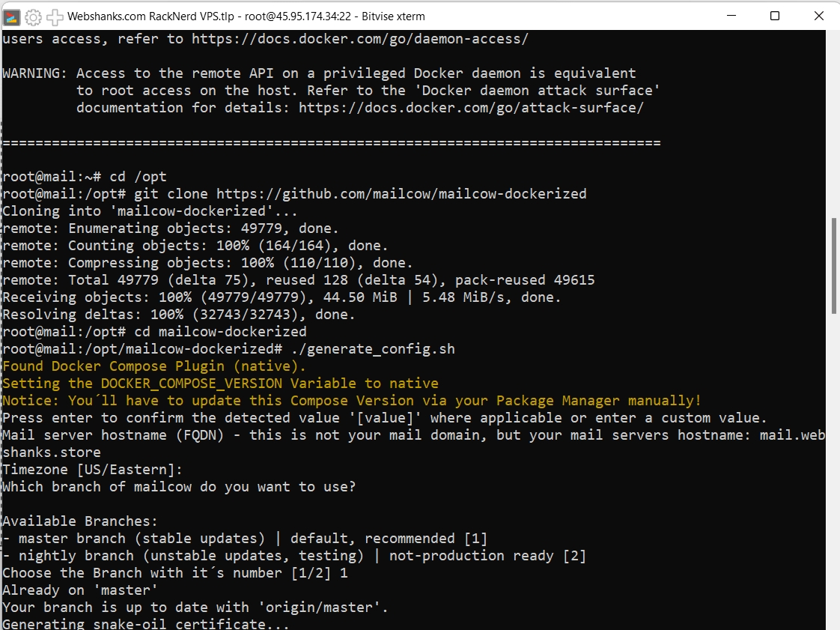The image size is (840, 630).
Task: Click the 'Timezone [US/Eastern]:' prompt line
Action: point(92,470)
